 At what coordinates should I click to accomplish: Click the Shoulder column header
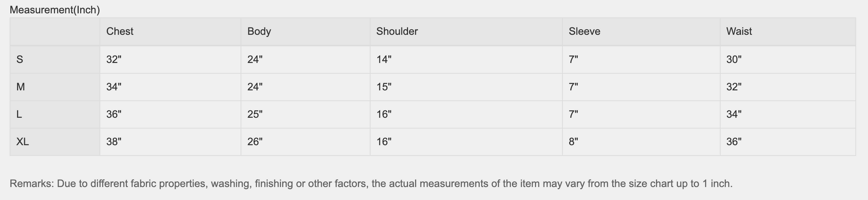pos(397,31)
